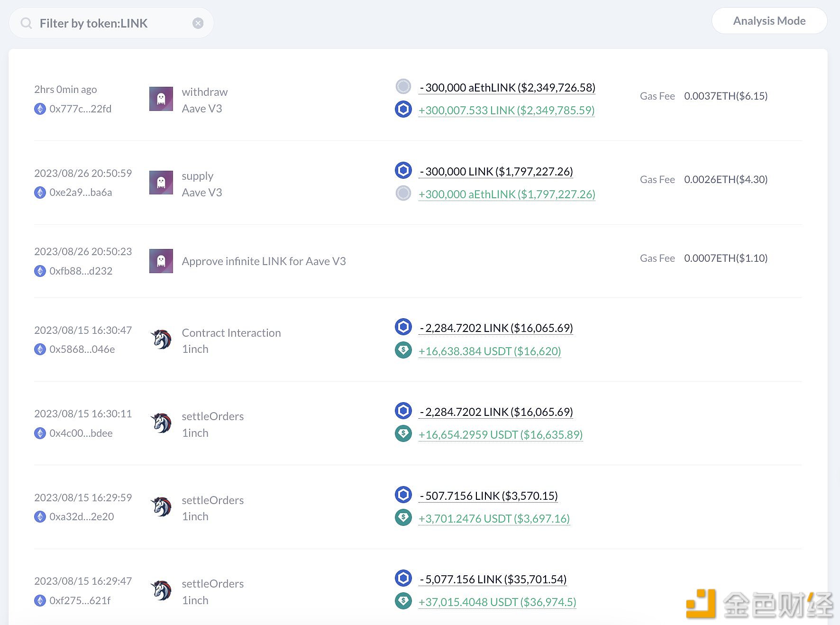The image size is (840, 625).
Task: Open transaction hash 0xfb88...d232
Action: 81,271
